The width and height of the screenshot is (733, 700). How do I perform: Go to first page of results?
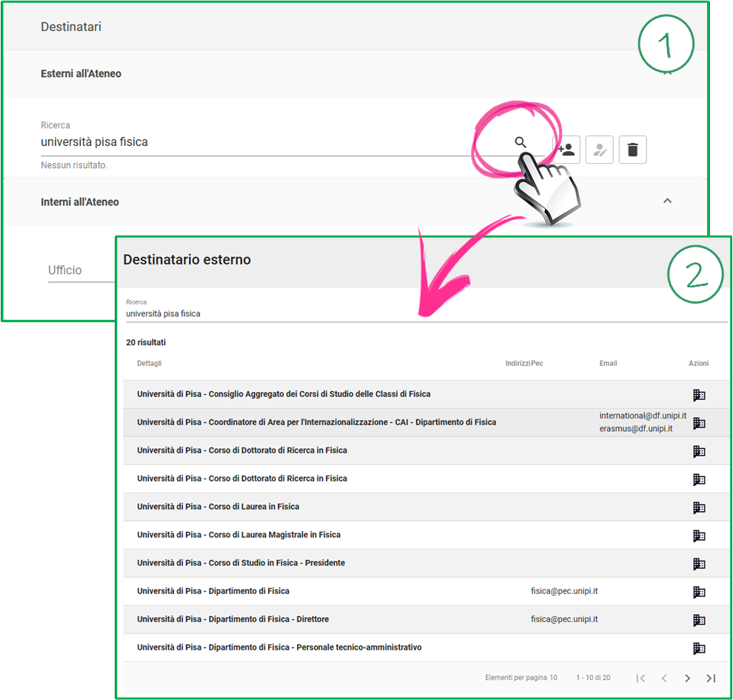[641, 678]
